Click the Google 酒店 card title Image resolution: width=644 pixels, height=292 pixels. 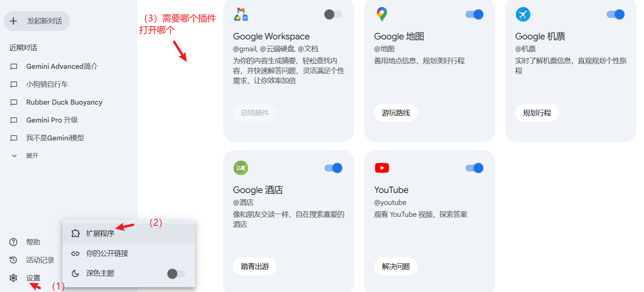(x=258, y=190)
